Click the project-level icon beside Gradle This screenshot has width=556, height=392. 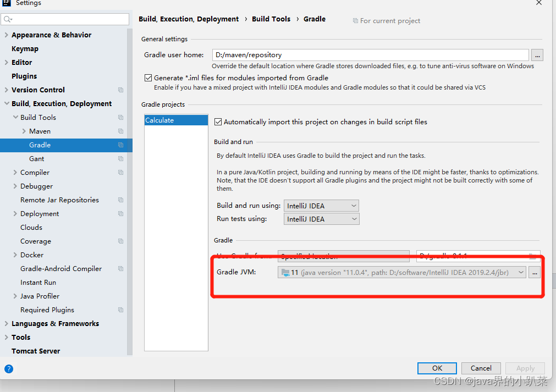pos(120,145)
